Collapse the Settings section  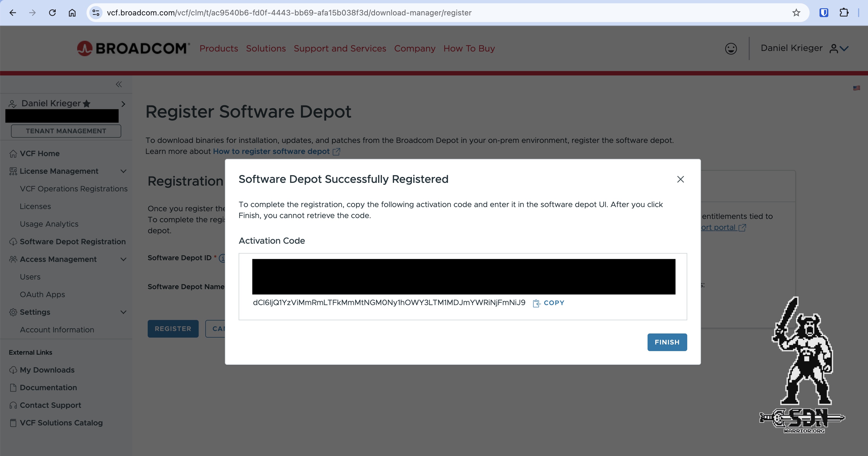click(123, 312)
